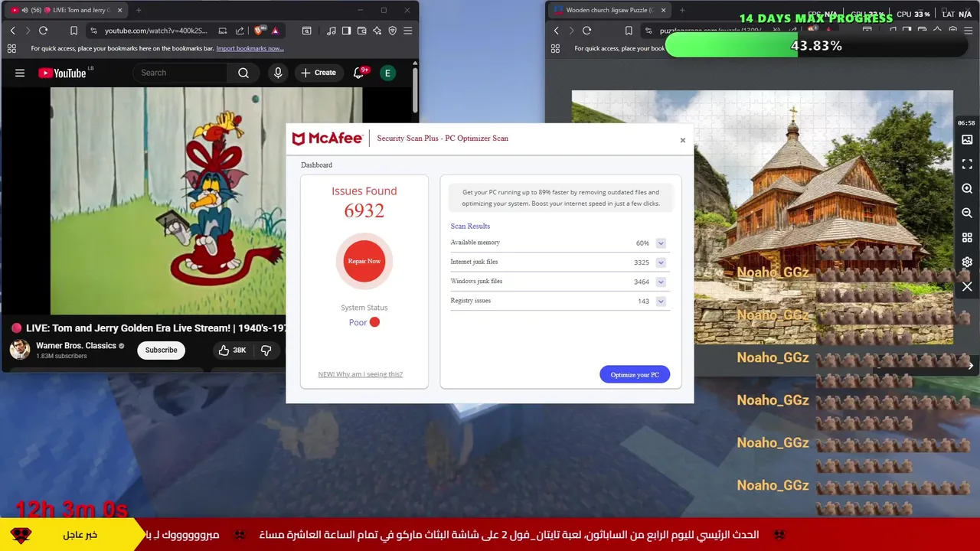Open the YouTube hamburger guide menu

[20, 73]
